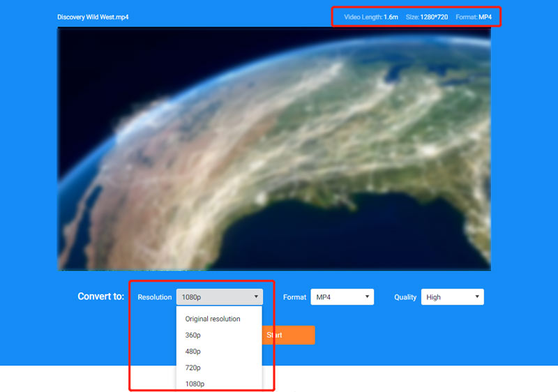Click the Quality label text

[x=405, y=297]
